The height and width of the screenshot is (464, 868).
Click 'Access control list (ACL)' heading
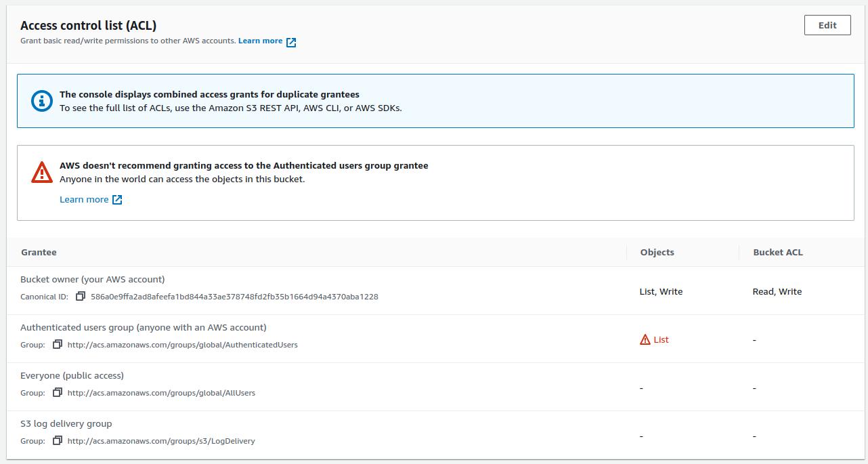point(88,25)
